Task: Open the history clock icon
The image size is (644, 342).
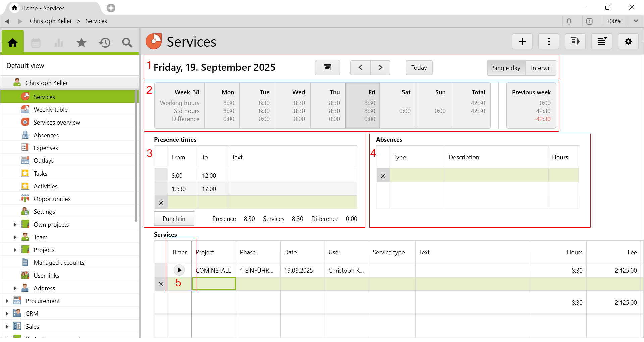Action: coord(105,43)
